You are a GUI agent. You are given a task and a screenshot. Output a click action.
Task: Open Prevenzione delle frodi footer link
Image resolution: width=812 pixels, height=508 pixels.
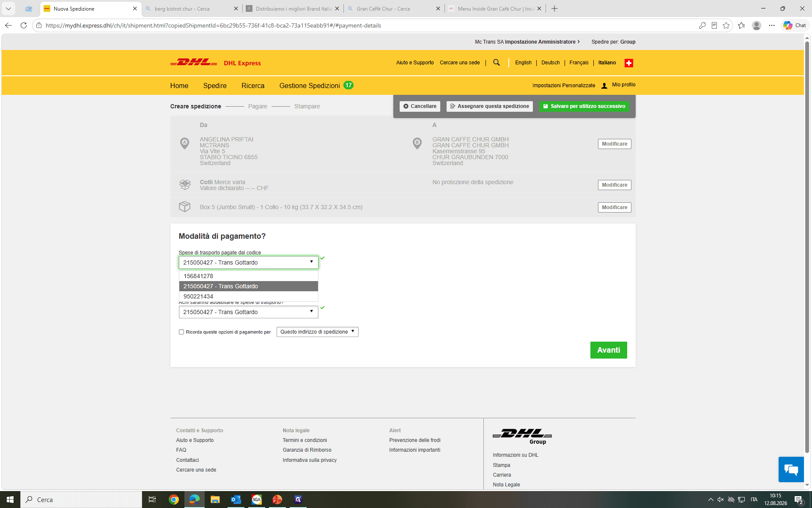[x=415, y=440]
